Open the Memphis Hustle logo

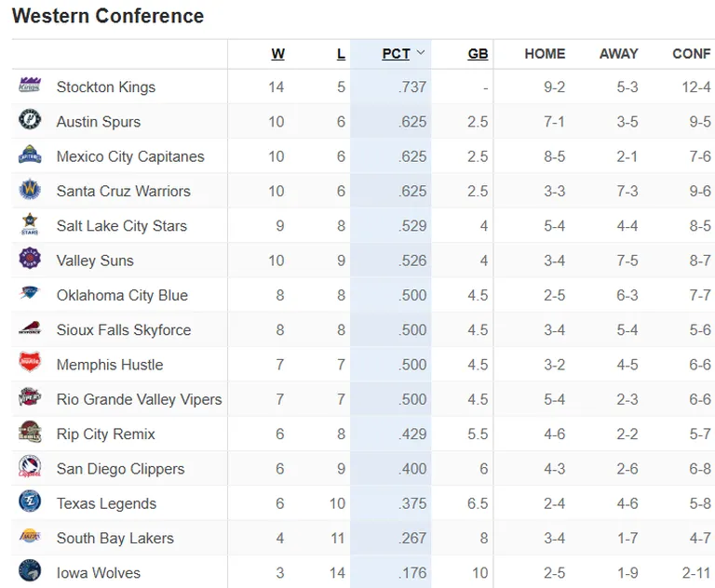pos(30,363)
